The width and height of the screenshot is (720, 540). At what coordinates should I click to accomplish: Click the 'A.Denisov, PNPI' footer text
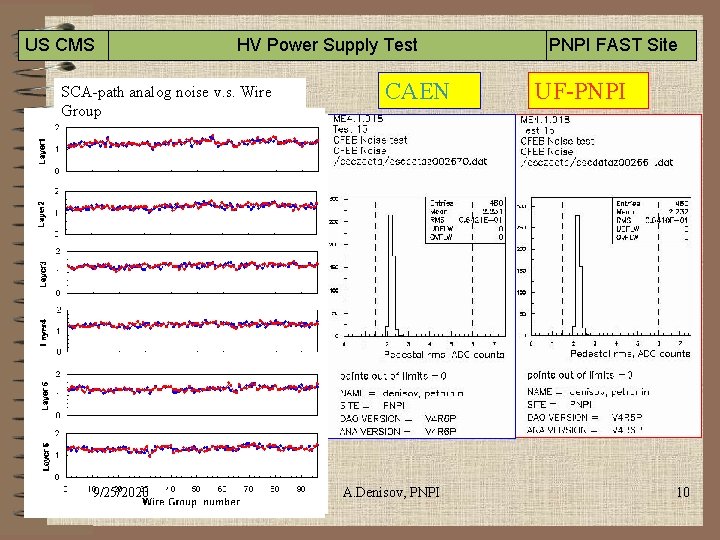[391, 492]
